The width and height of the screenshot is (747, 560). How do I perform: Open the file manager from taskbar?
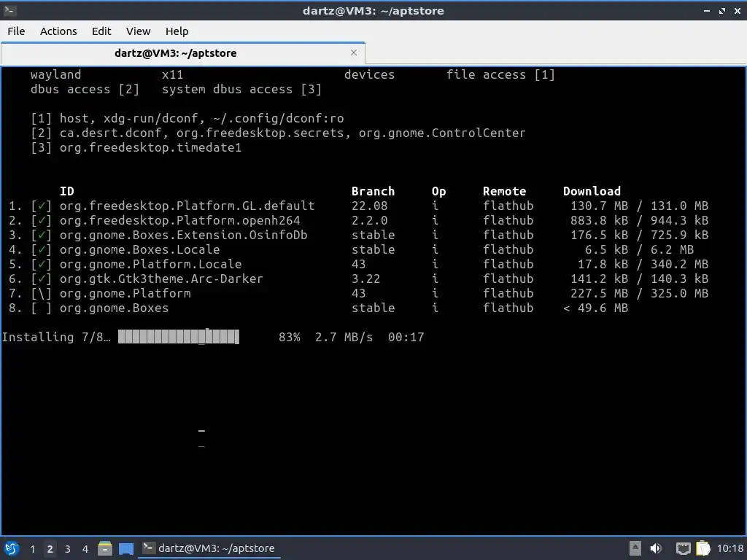point(105,548)
